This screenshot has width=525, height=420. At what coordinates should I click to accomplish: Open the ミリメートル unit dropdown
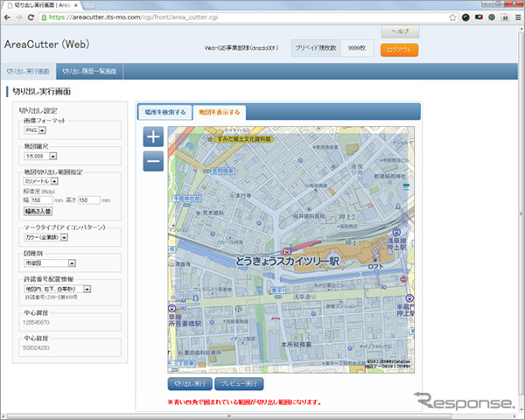pyautogui.click(x=40, y=181)
